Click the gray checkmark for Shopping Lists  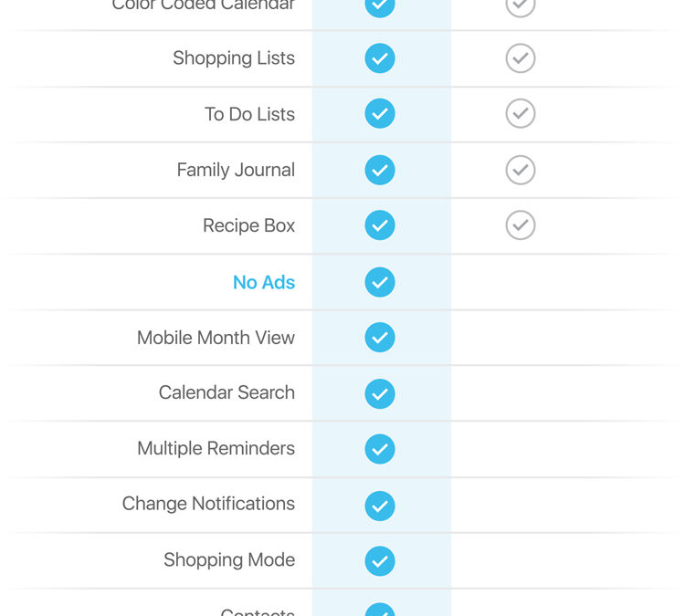(521, 58)
